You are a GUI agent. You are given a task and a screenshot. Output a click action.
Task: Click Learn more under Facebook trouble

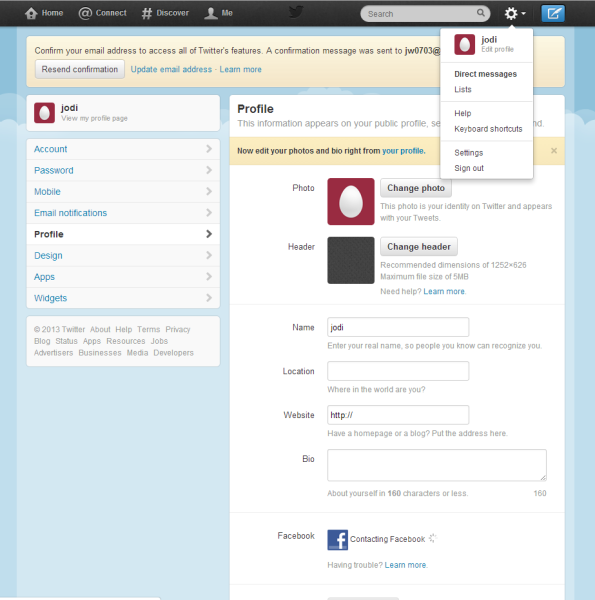point(405,565)
